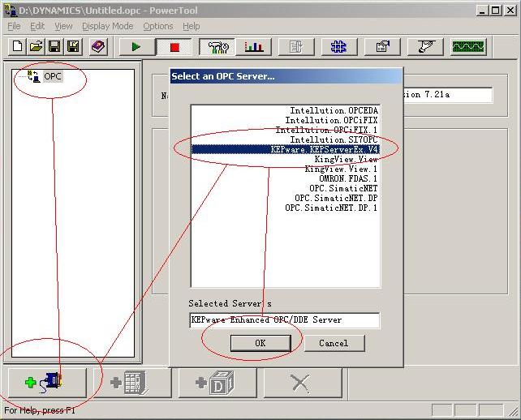
Task: Maximize the PowerTool window
Action: pyautogui.click(x=495, y=11)
